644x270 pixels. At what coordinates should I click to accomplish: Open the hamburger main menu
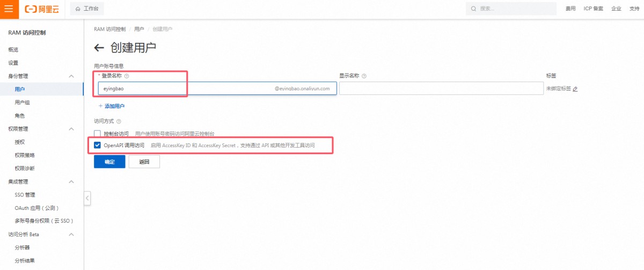click(x=9, y=9)
